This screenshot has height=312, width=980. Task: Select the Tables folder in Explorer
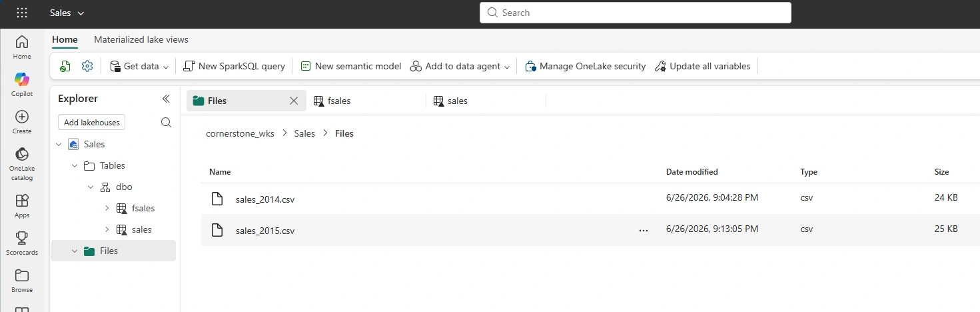[113, 165]
